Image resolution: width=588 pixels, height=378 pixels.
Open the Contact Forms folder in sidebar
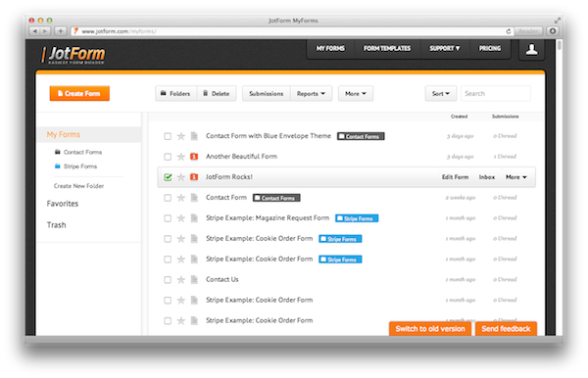click(82, 152)
